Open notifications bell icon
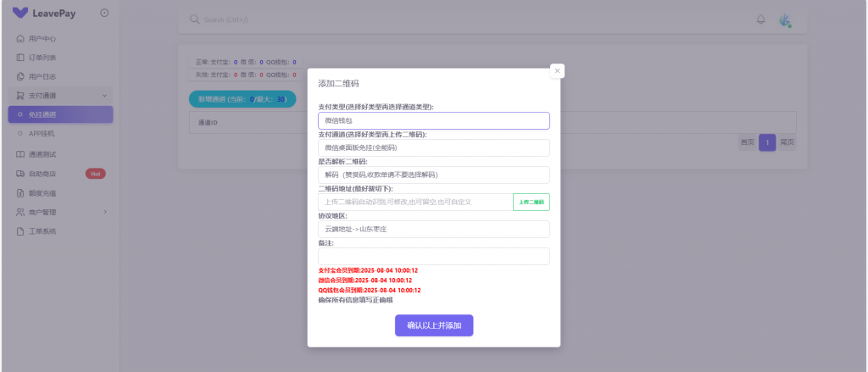Viewport: 868px width, 372px height. click(760, 19)
